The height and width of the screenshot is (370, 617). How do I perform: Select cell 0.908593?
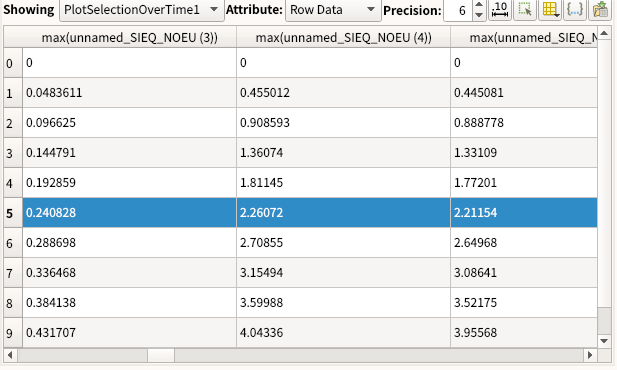[344, 123]
